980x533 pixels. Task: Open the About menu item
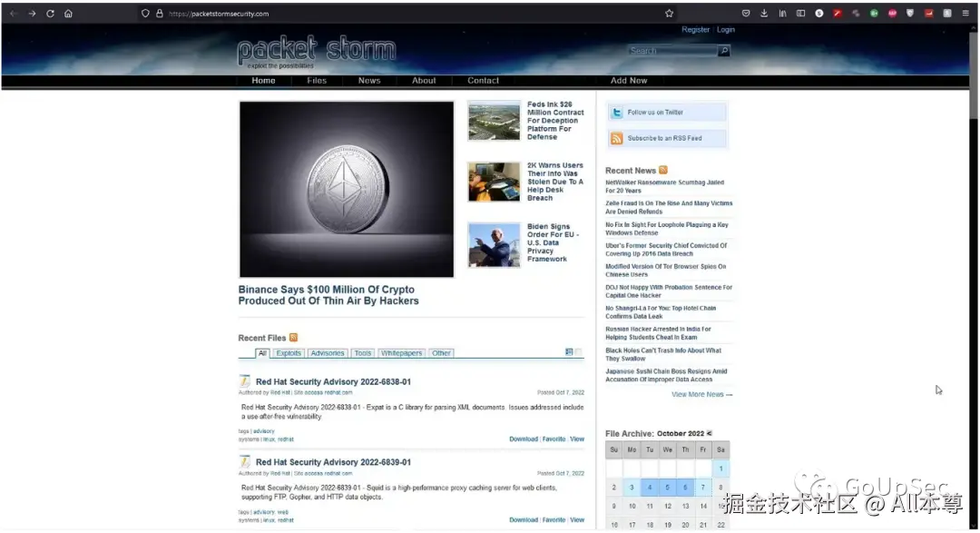point(424,81)
